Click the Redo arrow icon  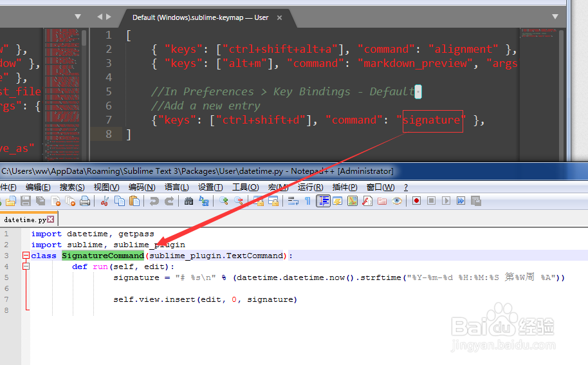(x=169, y=201)
